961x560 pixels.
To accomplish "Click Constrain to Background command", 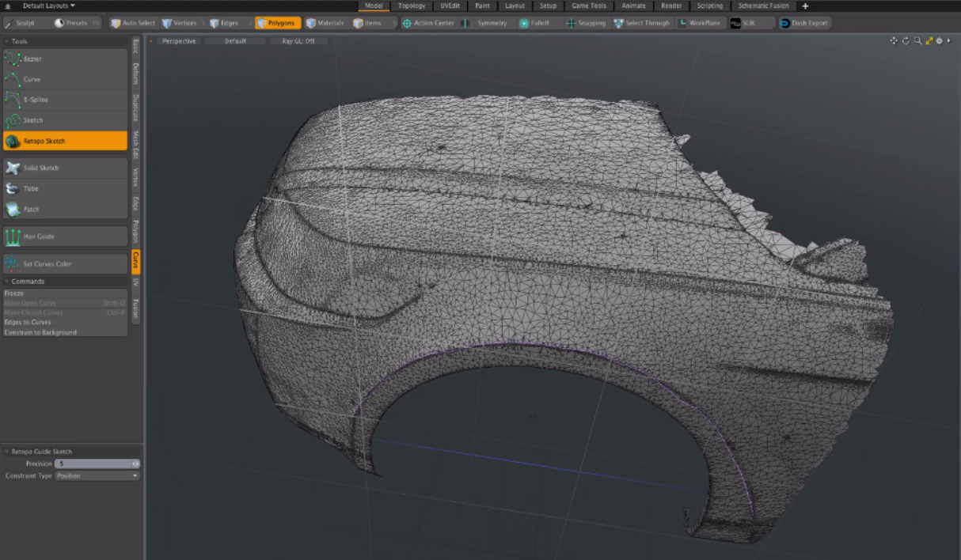I will click(40, 332).
